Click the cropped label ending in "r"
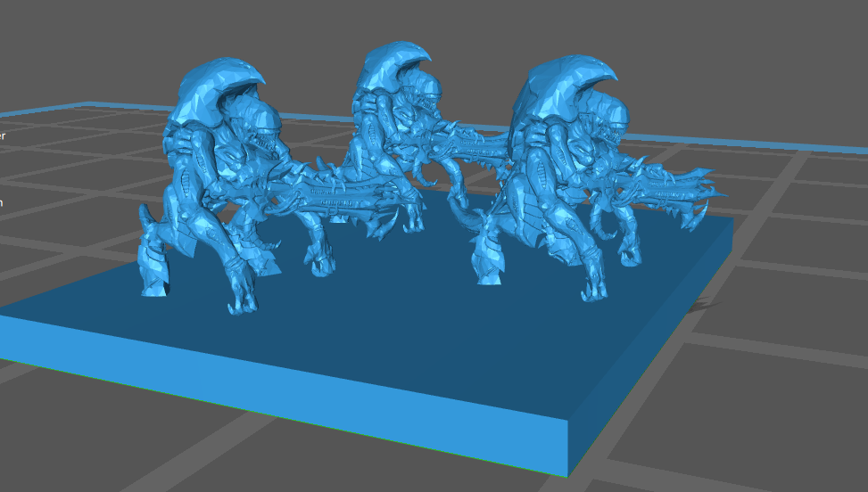868x492 pixels. 3,135
